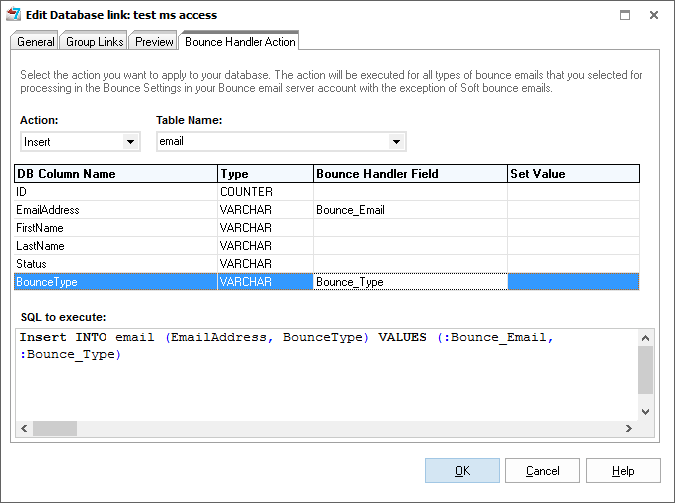
Task: Click the Cancel button
Action: pyautogui.click(x=542, y=470)
